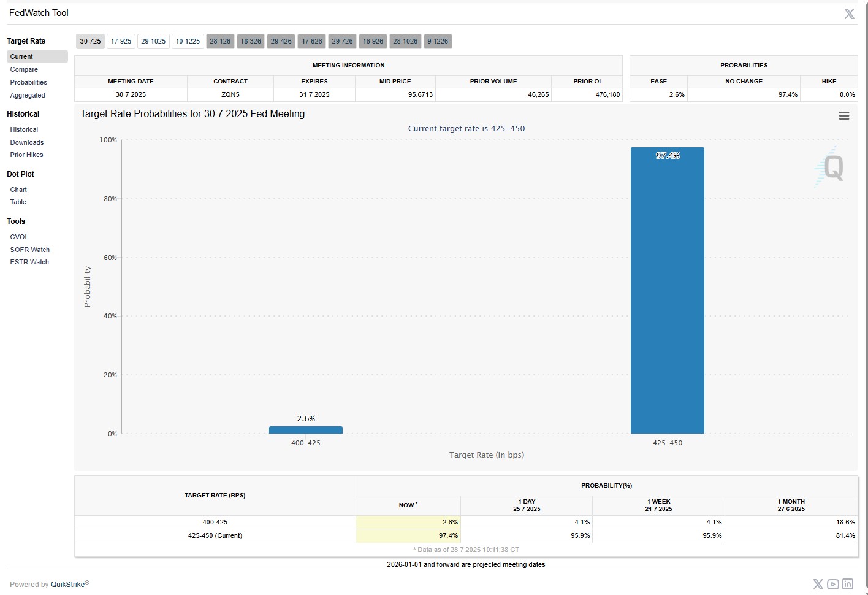Click the 425-450 (Current) row label
Image resolution: width=868 pixels, height=595 pixels.
tap(215, 535)
